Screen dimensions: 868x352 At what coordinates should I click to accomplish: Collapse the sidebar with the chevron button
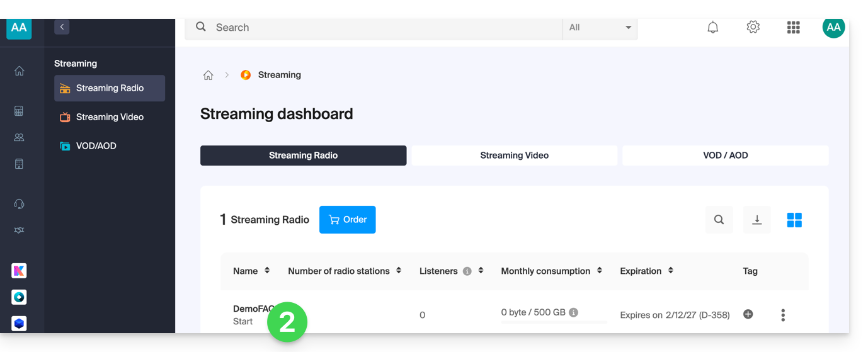[62, 26]
